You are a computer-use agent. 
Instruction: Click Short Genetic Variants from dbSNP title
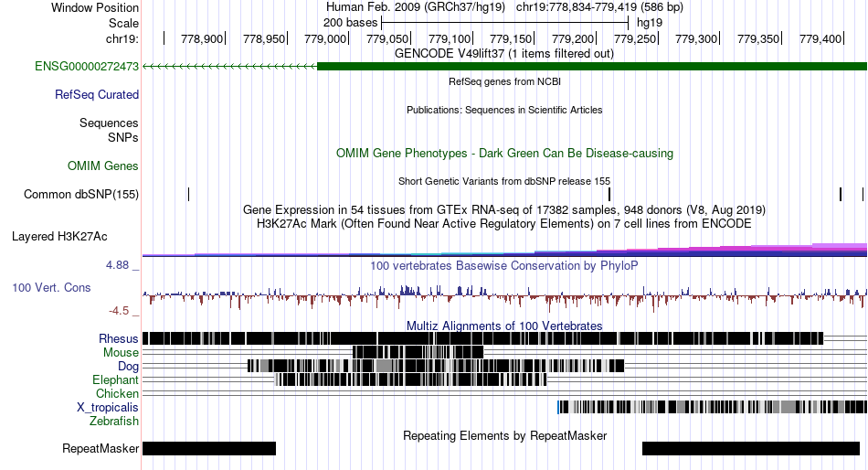(504, 181)
